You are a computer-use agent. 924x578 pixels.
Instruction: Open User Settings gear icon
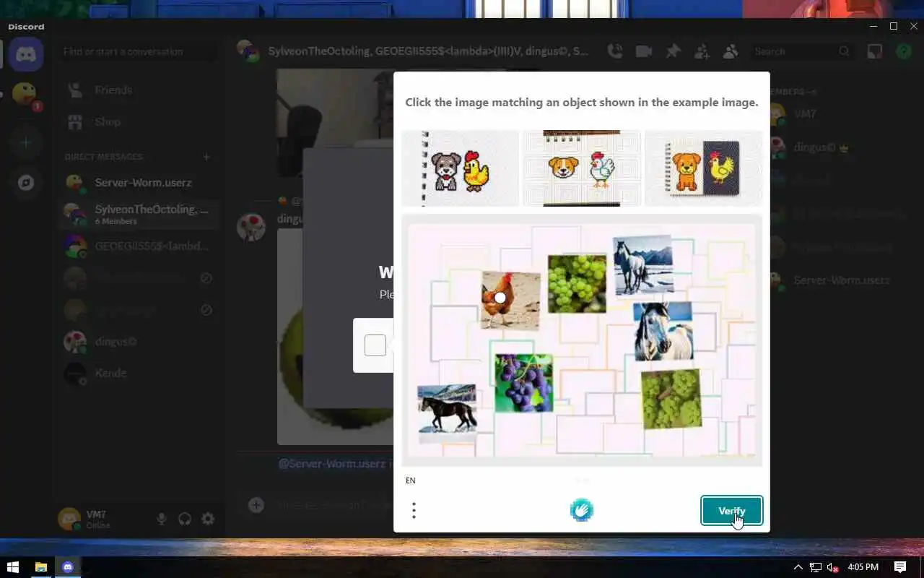(x=208, y=519)
